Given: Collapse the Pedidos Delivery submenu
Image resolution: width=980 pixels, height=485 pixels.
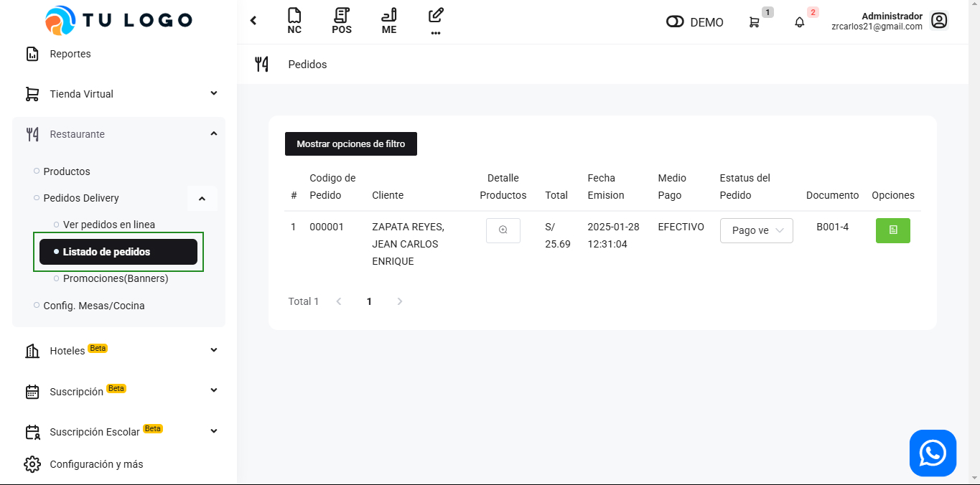Looking at the screenshot, I should coord(202,199).
